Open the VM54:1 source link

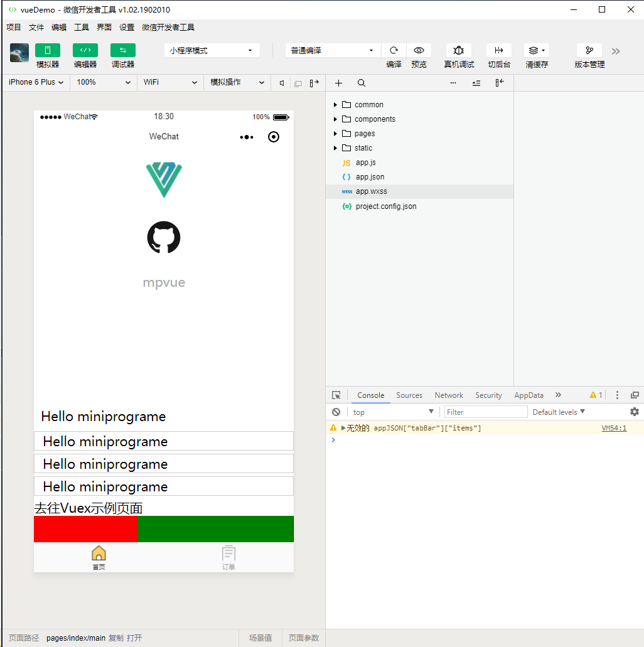pos(614,428)
